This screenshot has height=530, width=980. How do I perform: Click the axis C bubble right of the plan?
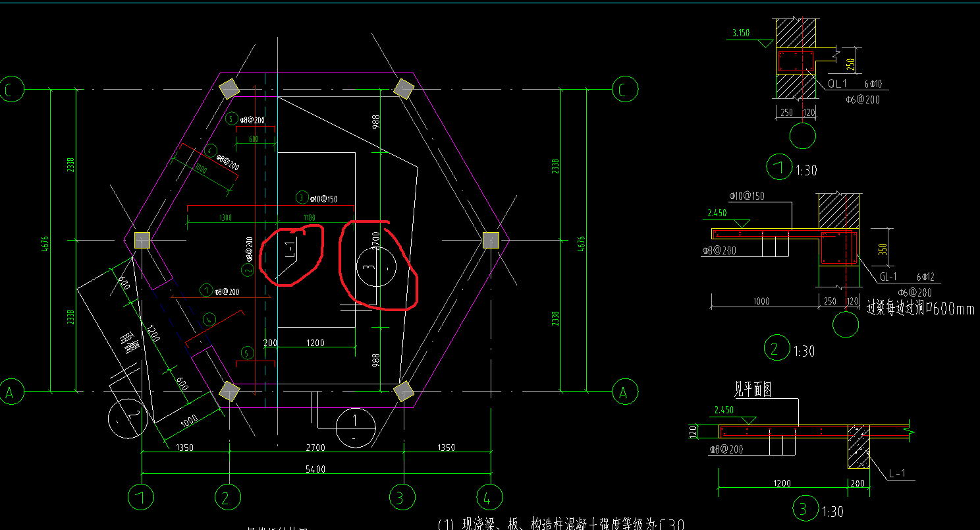coord(624,89)
